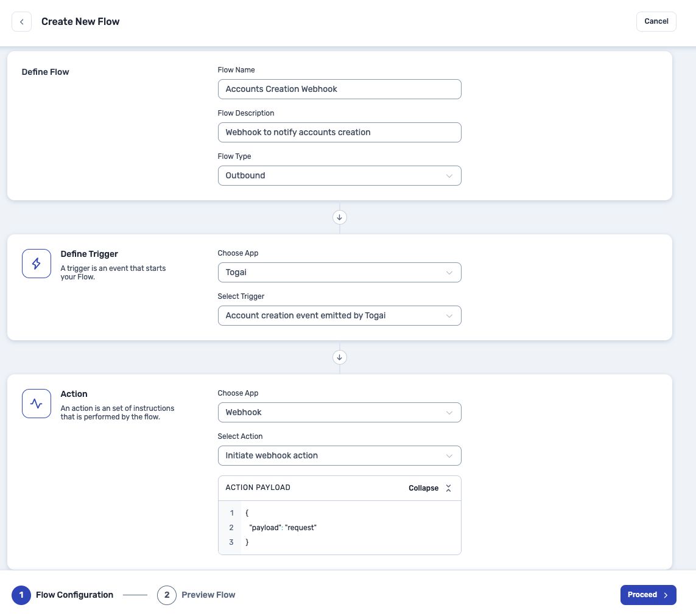The image size is (696, 616).
Task: Open the Flow Type dropdown
Action: coord(339,175)
